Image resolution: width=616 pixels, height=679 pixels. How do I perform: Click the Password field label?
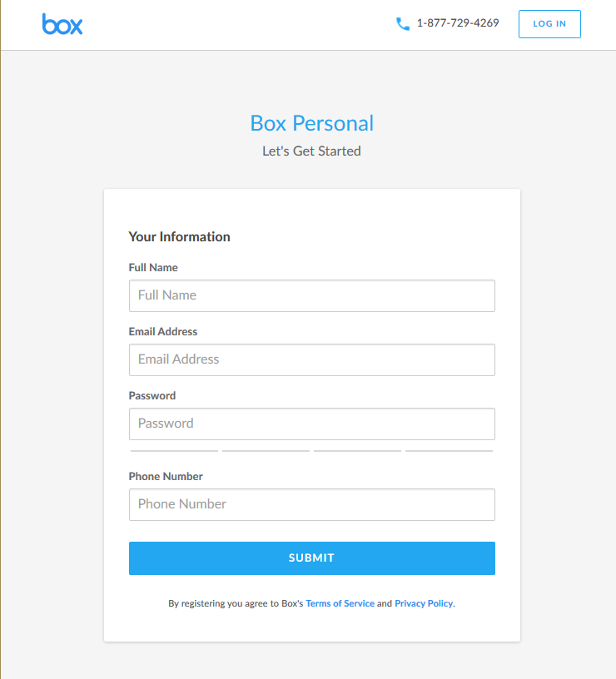point(152,396)
